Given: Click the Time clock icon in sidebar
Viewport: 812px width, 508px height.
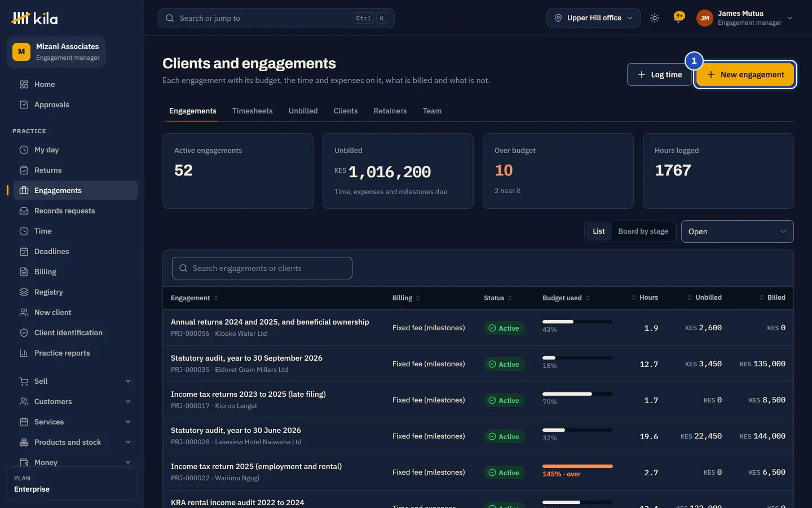Looking at the screenshot, I should (24, 231).
